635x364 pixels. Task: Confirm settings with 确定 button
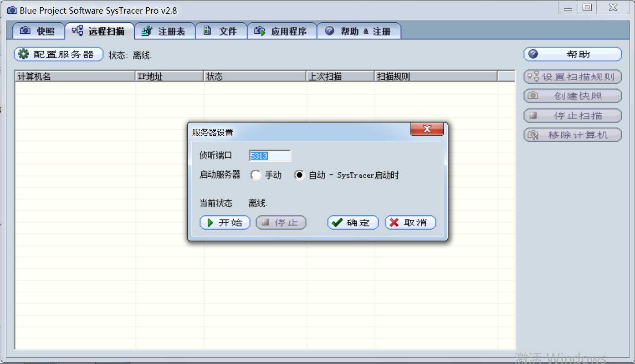click(x=353, y=222)
